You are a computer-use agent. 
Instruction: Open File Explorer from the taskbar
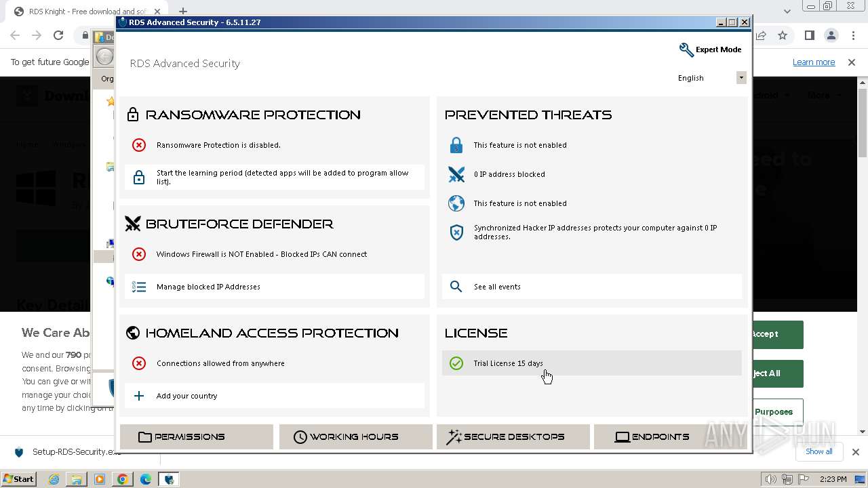(x=77, y=479)
